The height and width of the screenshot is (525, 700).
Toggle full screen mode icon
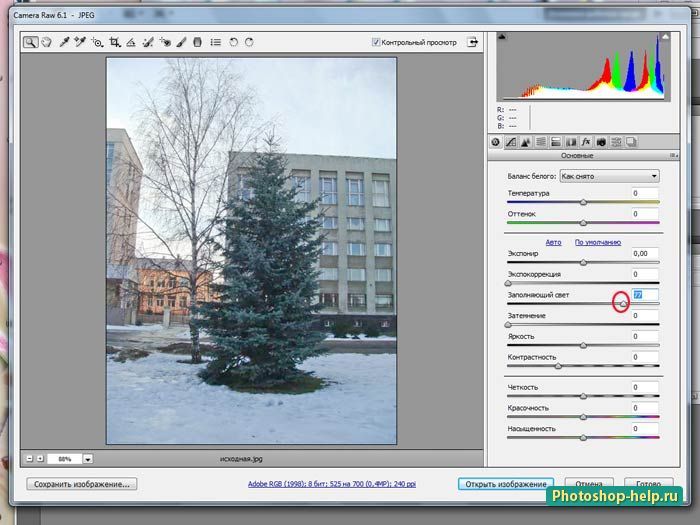click(x=472, y=42)
